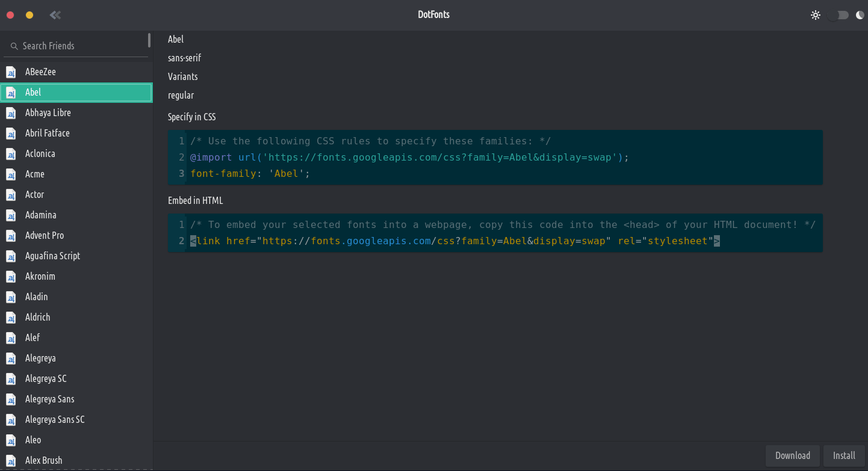Click the search magnifier icon
868x471 pixels.
pos(14,46)
